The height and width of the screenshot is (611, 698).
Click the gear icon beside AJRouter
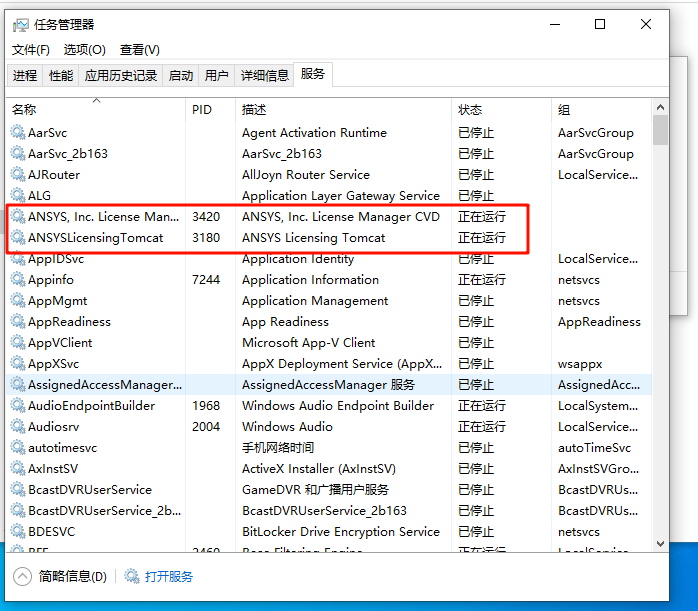pyautogui.click(x=18, y=174)
